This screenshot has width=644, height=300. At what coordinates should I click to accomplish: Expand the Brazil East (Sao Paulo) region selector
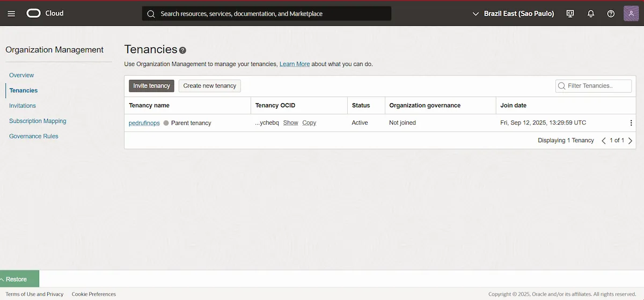pos(513,13)
